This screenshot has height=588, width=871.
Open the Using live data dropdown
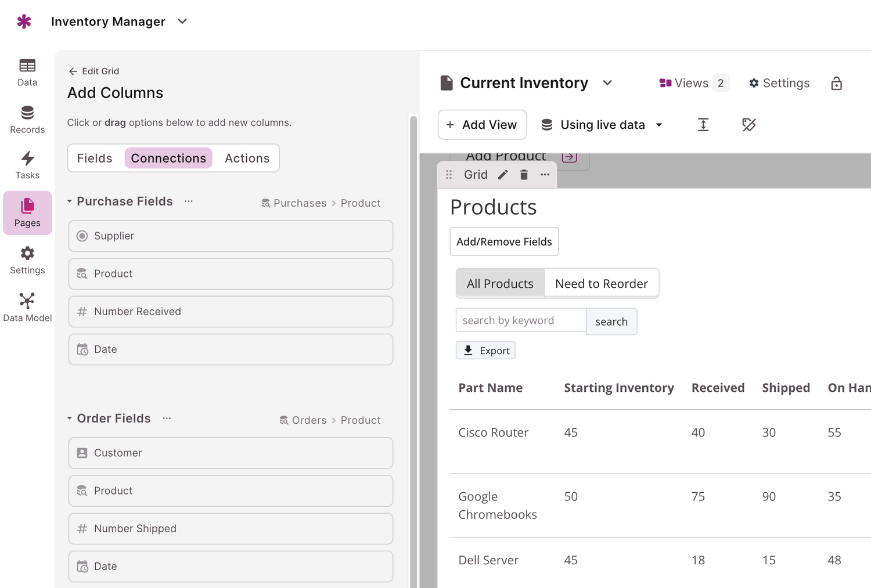[x=602, y=125]
